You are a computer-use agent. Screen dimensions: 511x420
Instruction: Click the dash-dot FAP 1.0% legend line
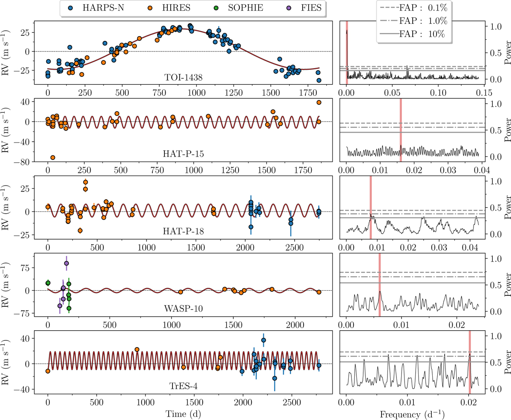388,20
